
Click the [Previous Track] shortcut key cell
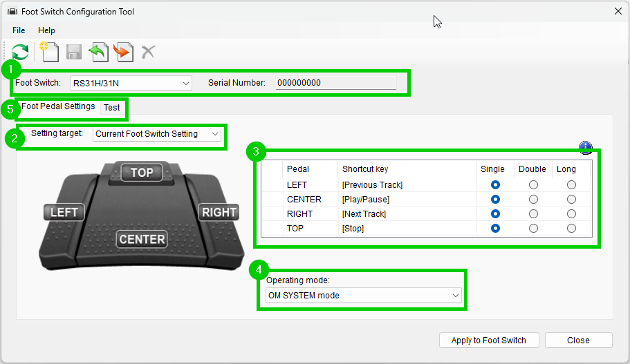(x=407, y=185)
